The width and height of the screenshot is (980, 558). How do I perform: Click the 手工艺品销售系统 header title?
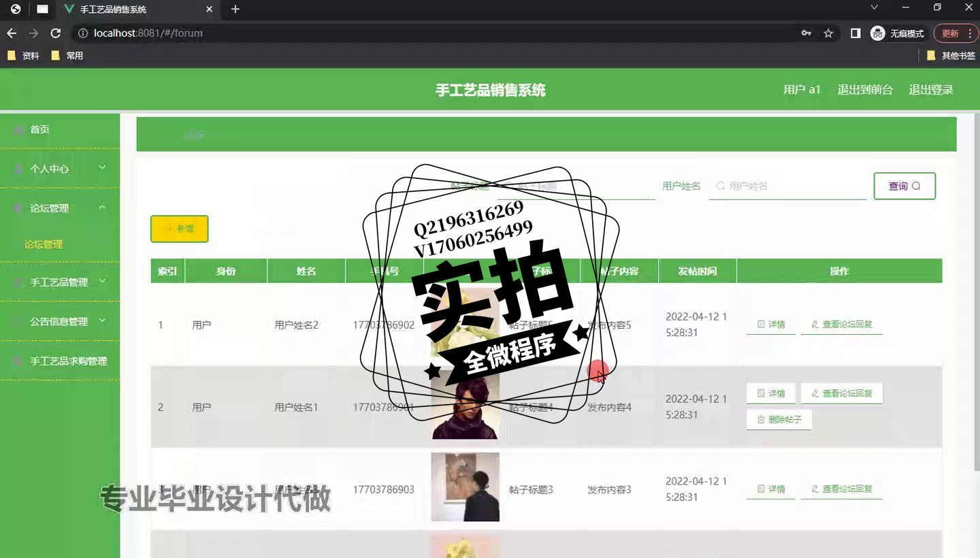(491, 90)
